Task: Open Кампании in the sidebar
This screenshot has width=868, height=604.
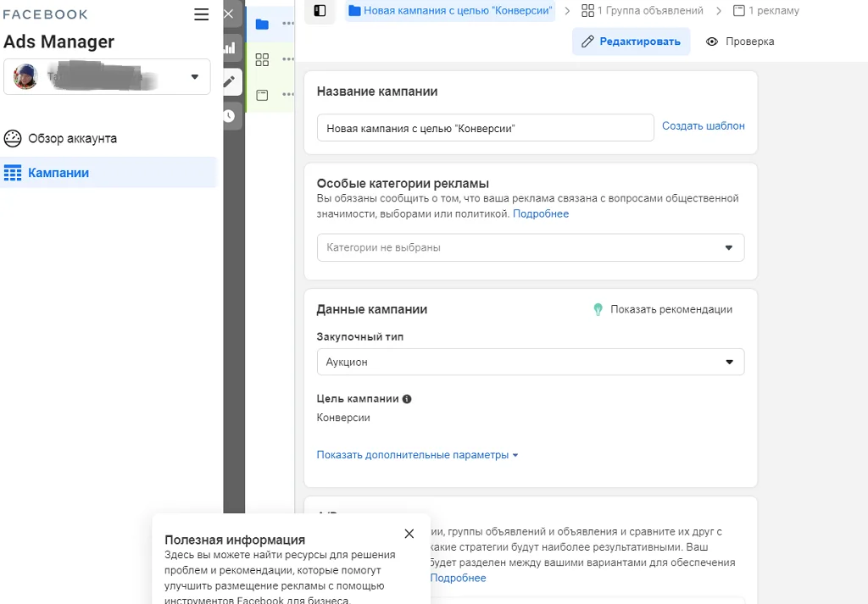Action: coord(58,173)
